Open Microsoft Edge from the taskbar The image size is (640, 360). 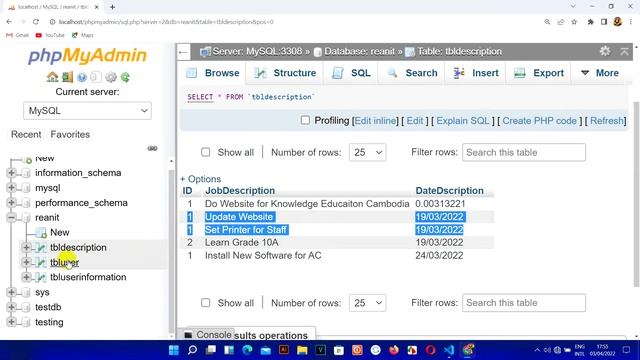[247, 350]
